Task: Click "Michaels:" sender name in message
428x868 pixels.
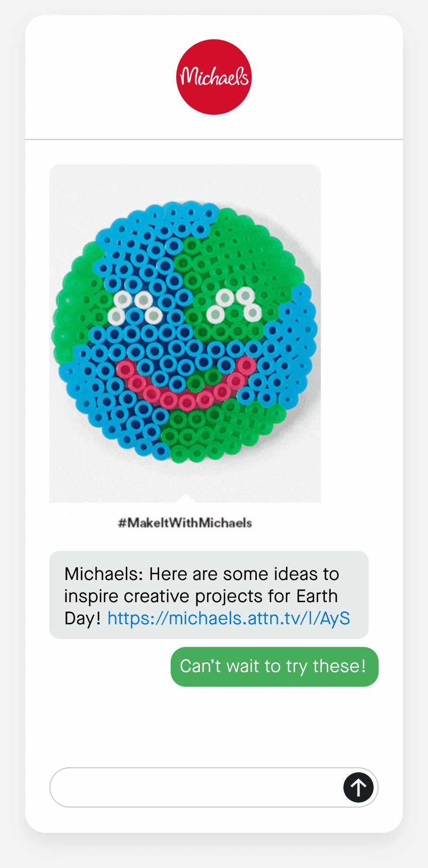Action: click(104, 574)
